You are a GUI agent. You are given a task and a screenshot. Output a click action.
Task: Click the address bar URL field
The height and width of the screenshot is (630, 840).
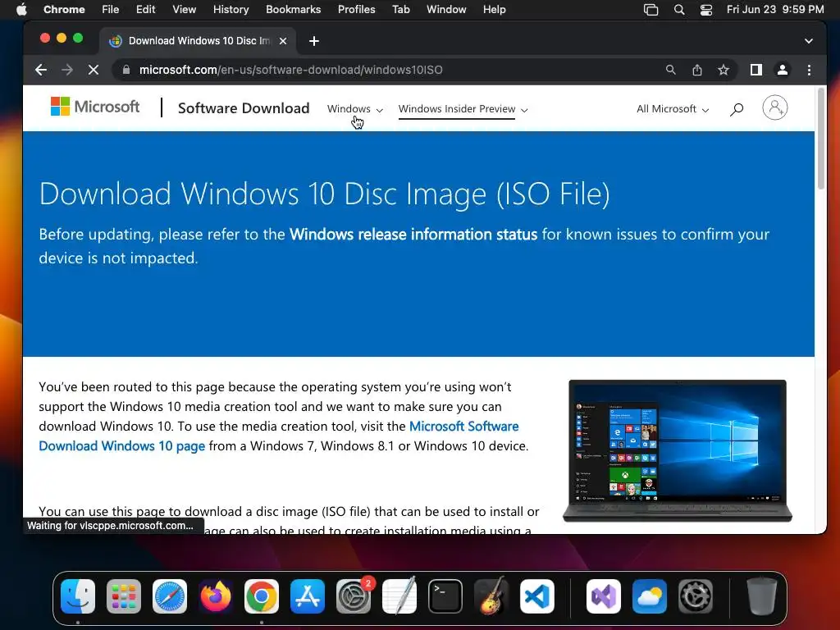[291, 70]
